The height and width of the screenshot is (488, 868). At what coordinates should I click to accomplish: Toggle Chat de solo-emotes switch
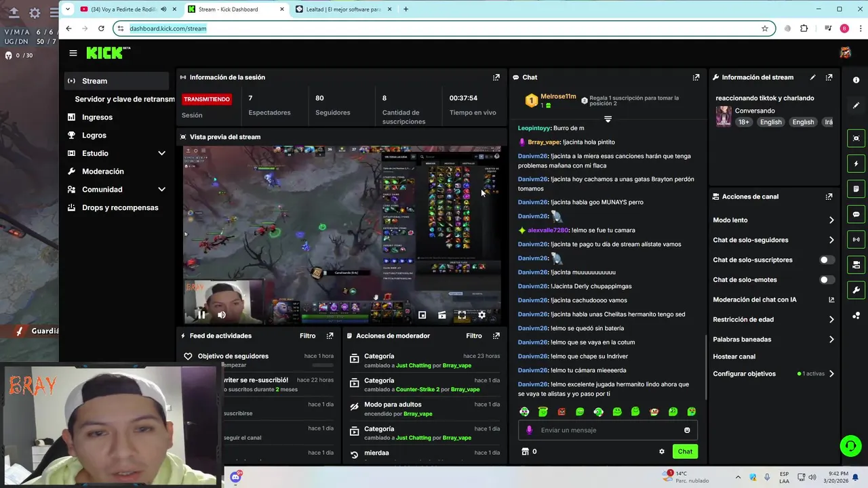(x=827, y=279)
